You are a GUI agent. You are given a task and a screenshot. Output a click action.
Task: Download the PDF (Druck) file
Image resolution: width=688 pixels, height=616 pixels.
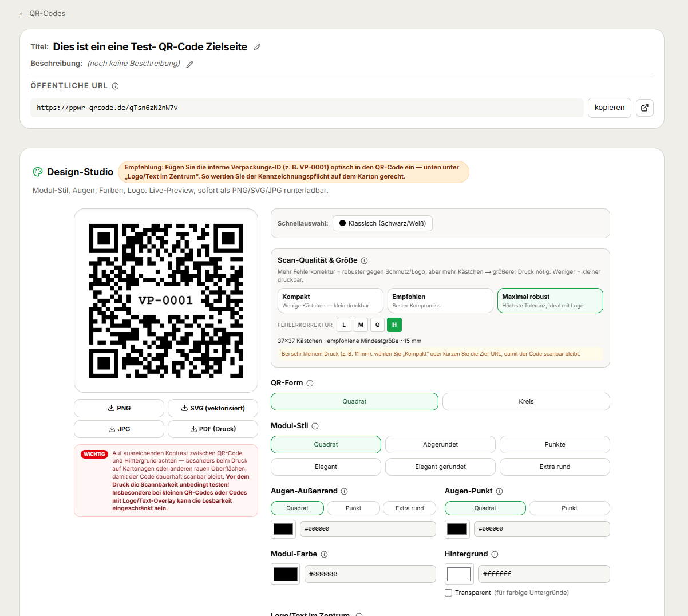(x=213, y=429)
